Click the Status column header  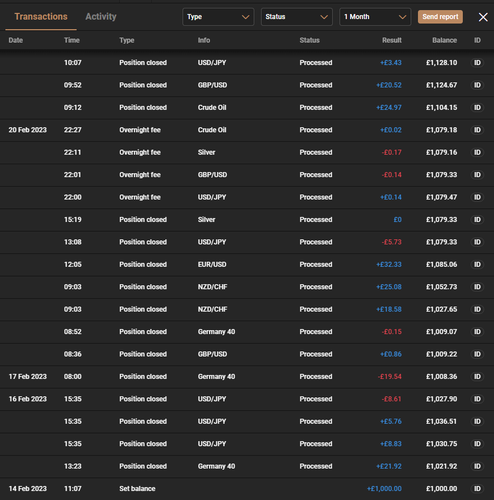click(x=309, y=40)
